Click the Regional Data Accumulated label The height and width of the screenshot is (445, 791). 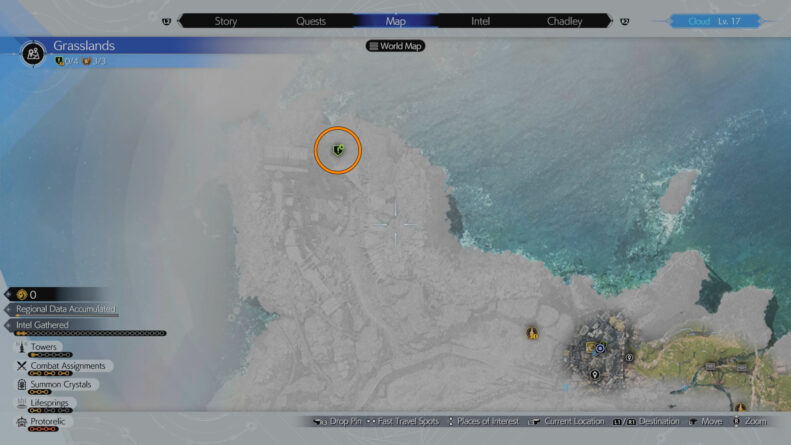tap(66, 309)
